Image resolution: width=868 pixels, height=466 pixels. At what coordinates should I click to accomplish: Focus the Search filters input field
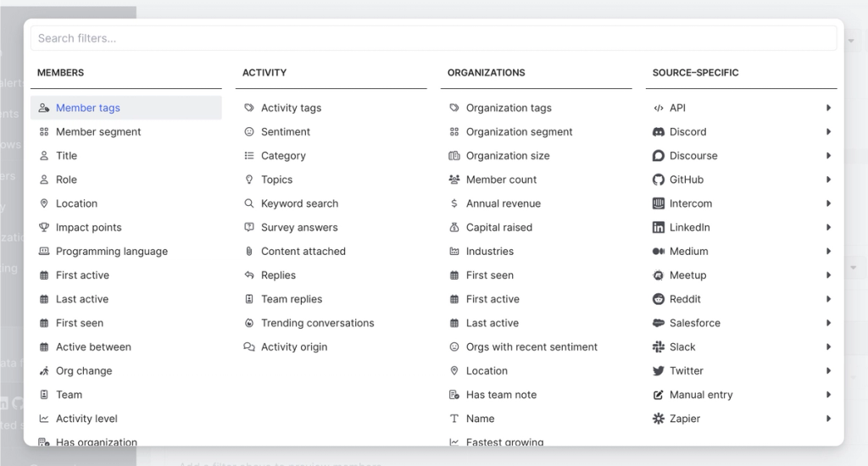coord(433,38)
